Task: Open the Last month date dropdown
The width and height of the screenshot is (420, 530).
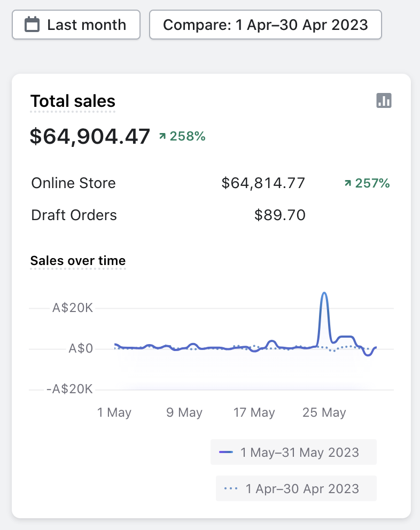Action: coord(76,25)
